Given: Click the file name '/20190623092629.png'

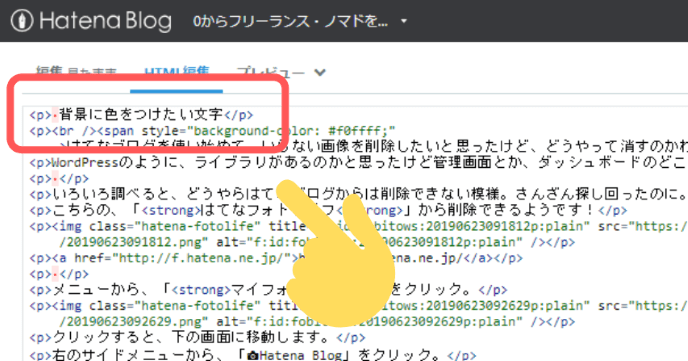Looking at the screenshot, I should (x=133, y=322).
